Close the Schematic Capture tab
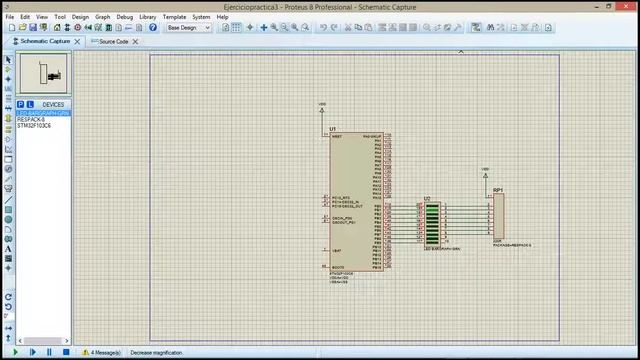 (77, 41)
